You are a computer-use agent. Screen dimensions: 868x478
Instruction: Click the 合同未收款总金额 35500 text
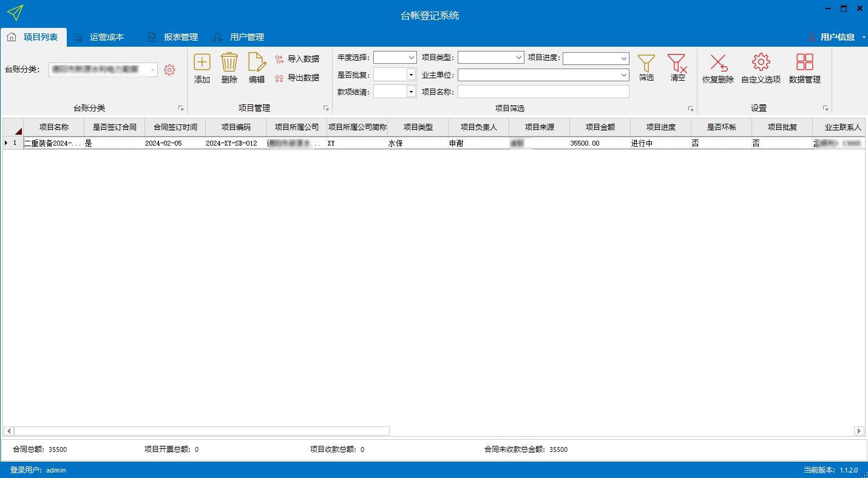click(x=526, y=449)
